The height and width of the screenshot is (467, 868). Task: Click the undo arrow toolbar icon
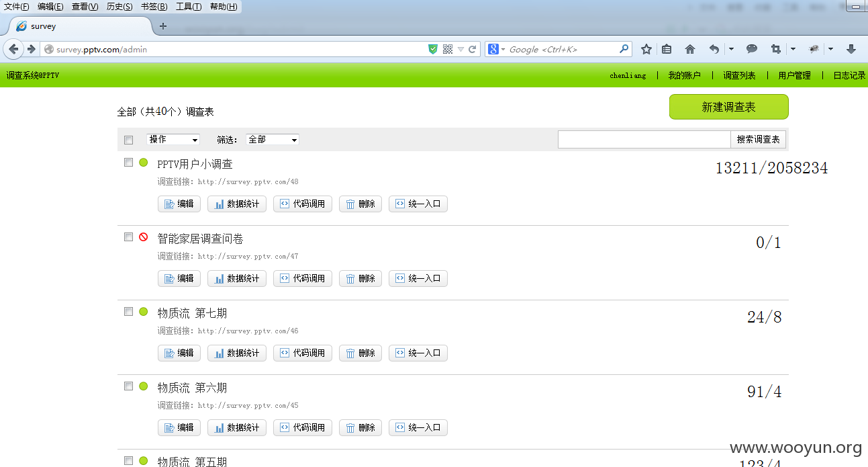pos(714,49)
